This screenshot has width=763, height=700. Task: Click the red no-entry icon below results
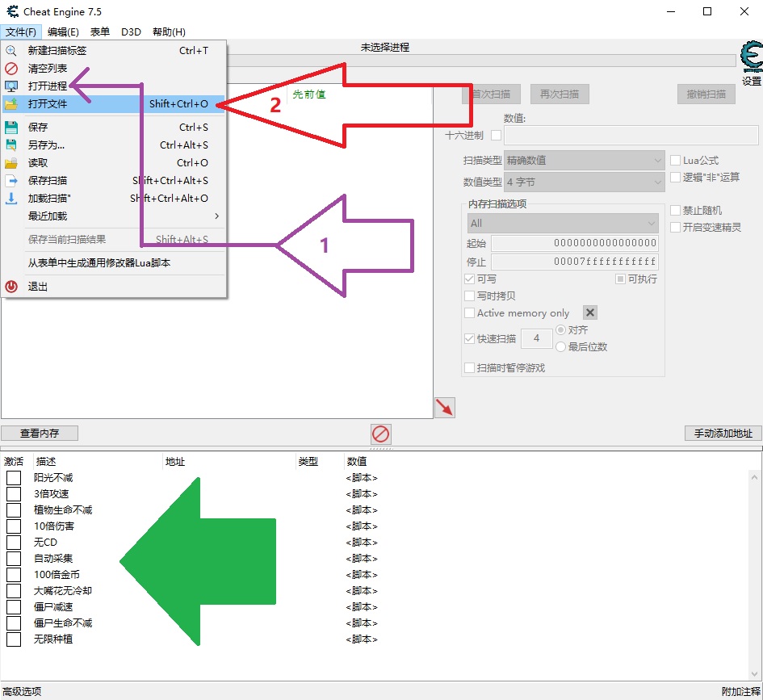(x=381, y=434)
